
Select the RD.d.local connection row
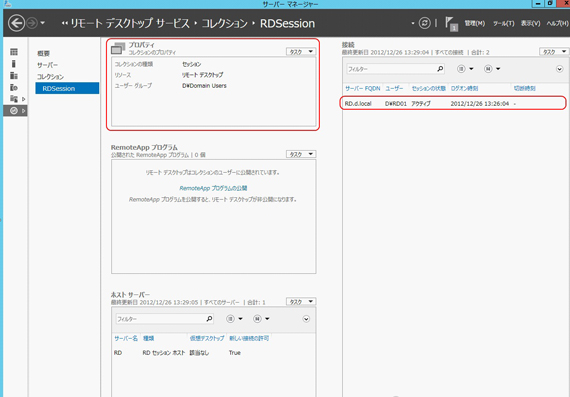(453, 103)
